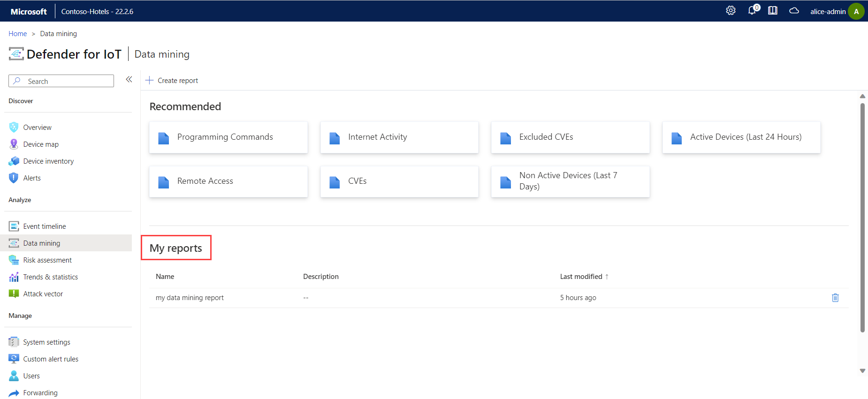Open the alice-admin user avatar
Image resolution: width=868 pixels, height=399 pixels.
click(856, 11)
